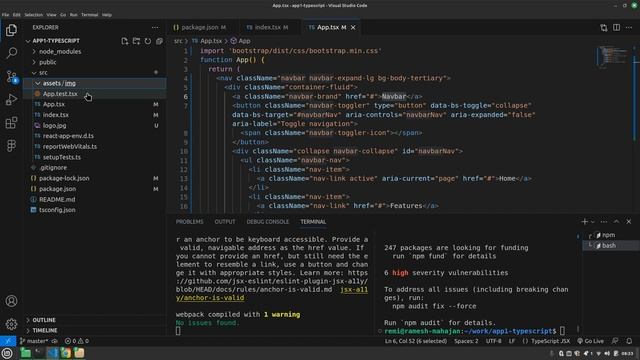Add a new terminal with plus icon
640x360 pixels.
point(584,222)
